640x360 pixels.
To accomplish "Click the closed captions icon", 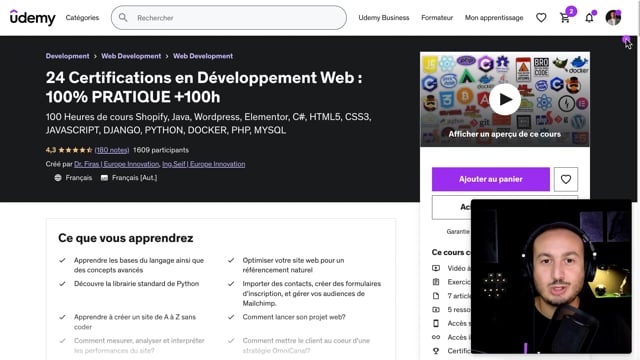I will [104, 178].
